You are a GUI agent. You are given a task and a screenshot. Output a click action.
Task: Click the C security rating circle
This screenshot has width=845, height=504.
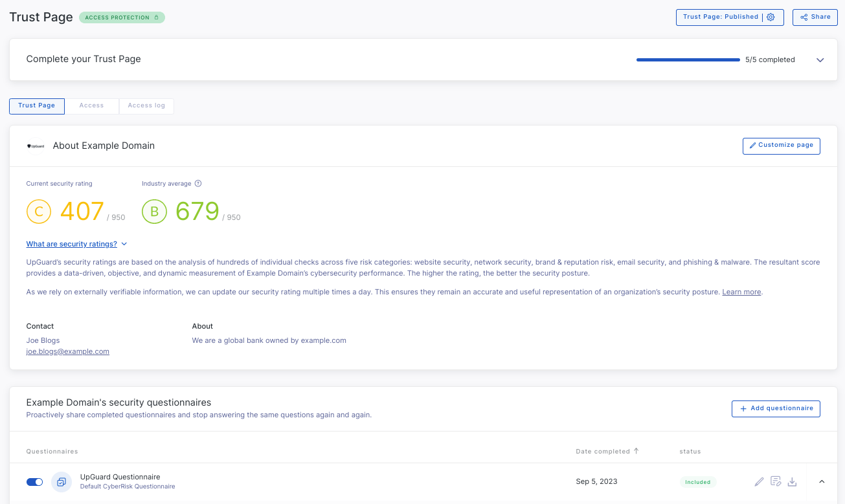pos(39,211)
